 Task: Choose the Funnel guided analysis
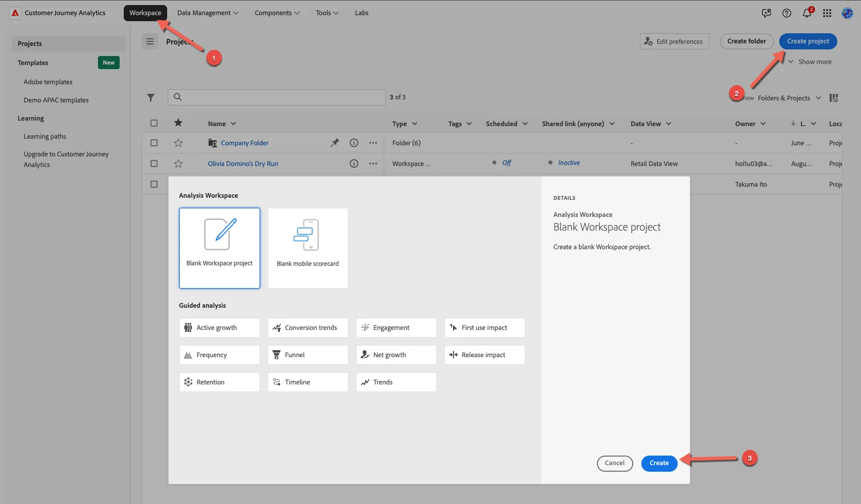(308, 355)
